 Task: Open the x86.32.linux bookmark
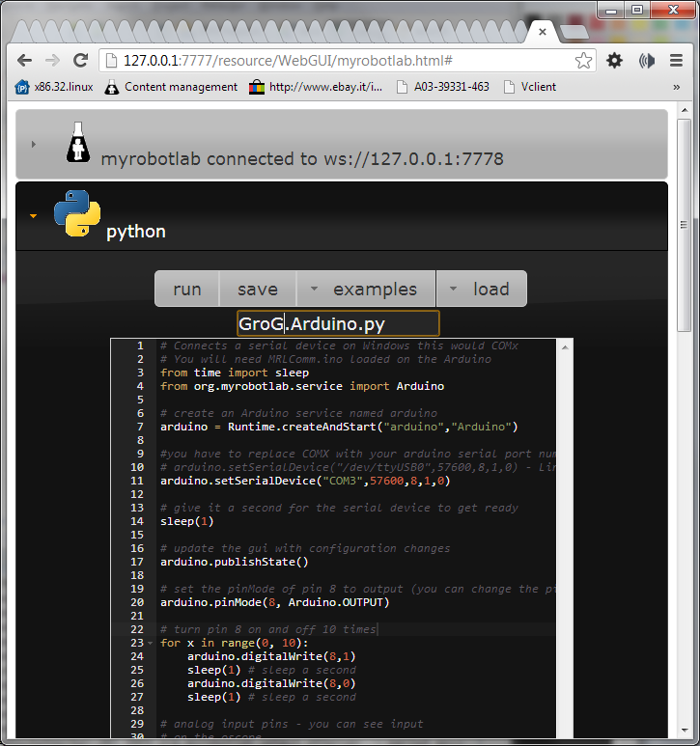(54, 87)
